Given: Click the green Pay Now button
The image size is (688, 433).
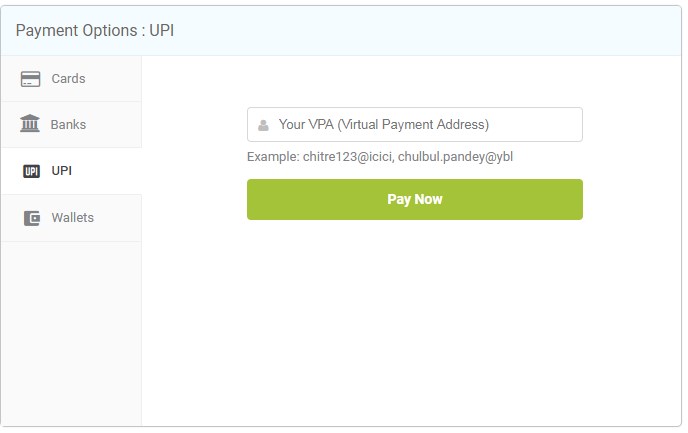Looking at the screenshot, I should click(x=415, y=200).
